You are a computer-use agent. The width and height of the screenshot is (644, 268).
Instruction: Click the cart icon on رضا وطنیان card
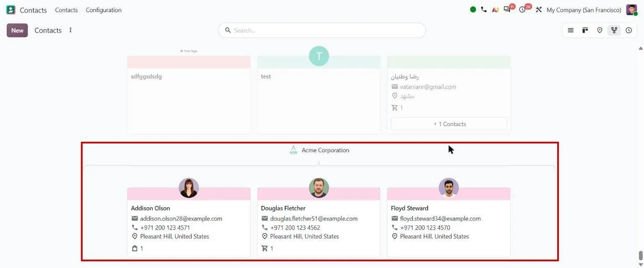395,108
